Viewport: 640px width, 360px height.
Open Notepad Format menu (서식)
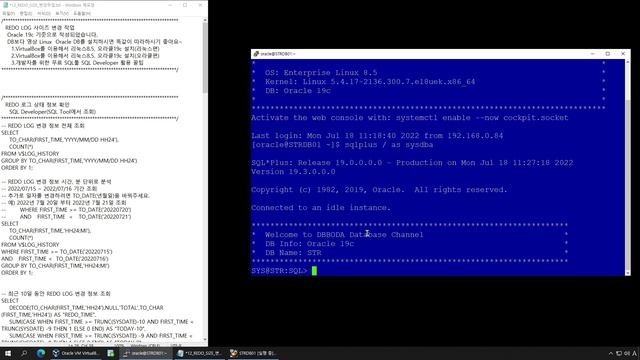click(44, 13)
